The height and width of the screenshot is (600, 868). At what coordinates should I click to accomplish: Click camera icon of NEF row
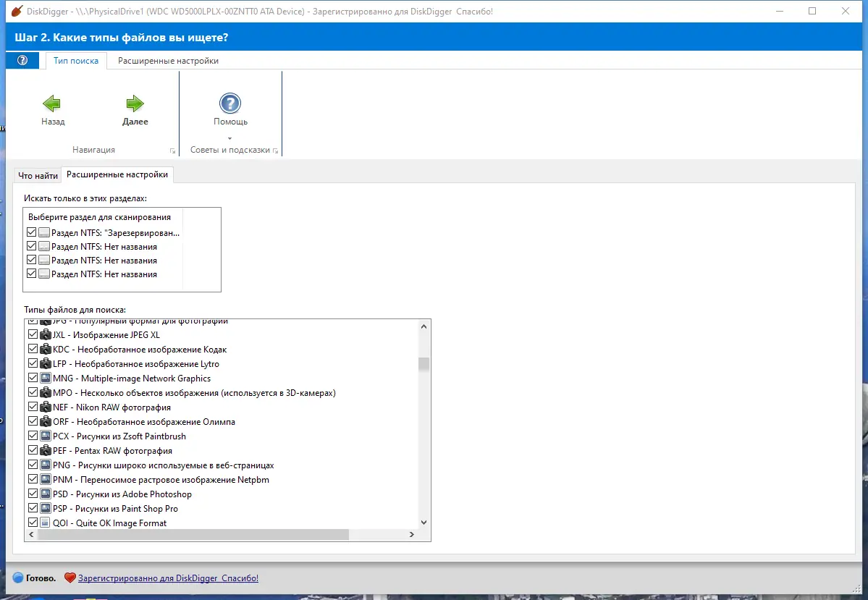(x=46, y=407)
